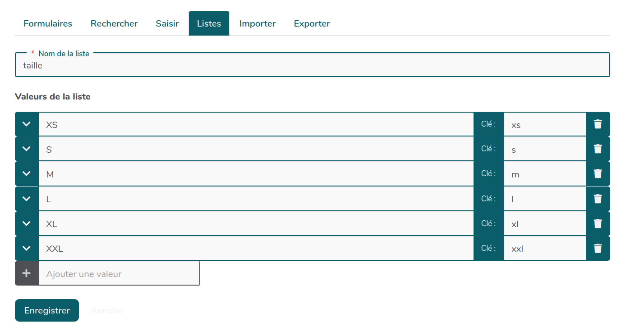This screenshot has width=644, height=327.
Task: Switch to the Formulaires tab
Action: pos(48,23)
